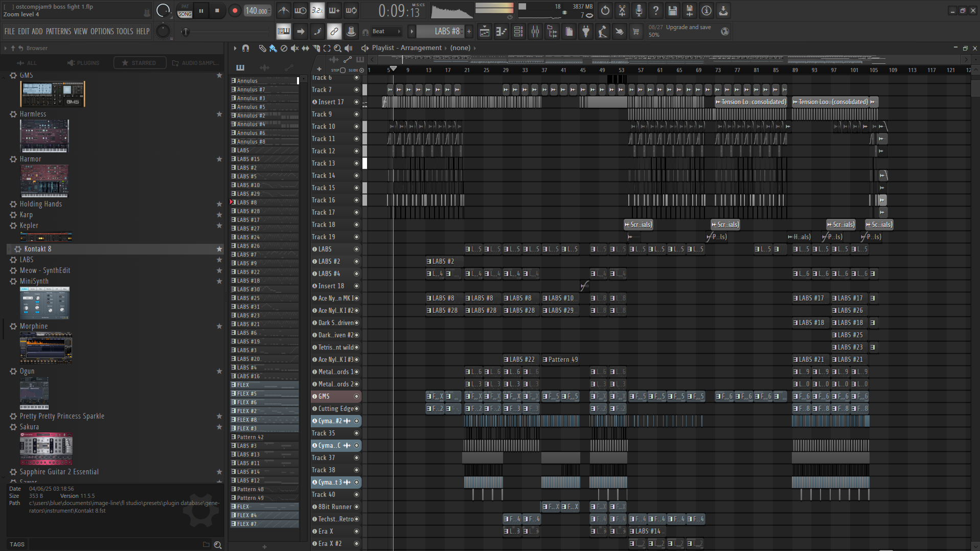Toggle the STEP checkbox

coord(343,70)
